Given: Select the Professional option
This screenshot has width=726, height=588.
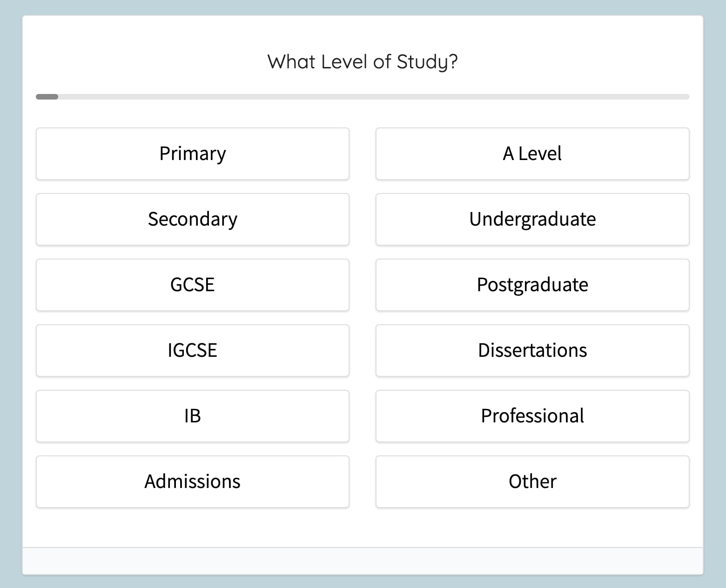Looking at the screenshot, I should click(532, 416).
